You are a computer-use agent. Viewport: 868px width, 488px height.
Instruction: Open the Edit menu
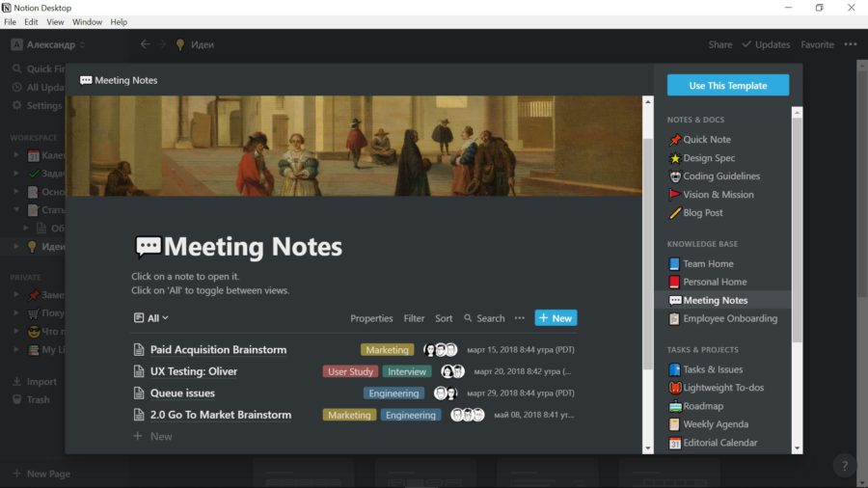click(x=31, y=22)
